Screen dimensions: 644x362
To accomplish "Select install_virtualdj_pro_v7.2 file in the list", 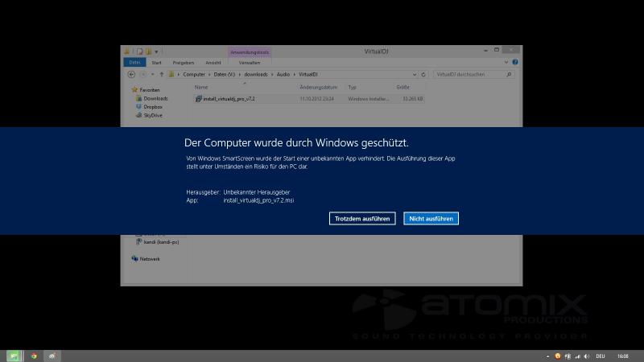I will [309, 99].
